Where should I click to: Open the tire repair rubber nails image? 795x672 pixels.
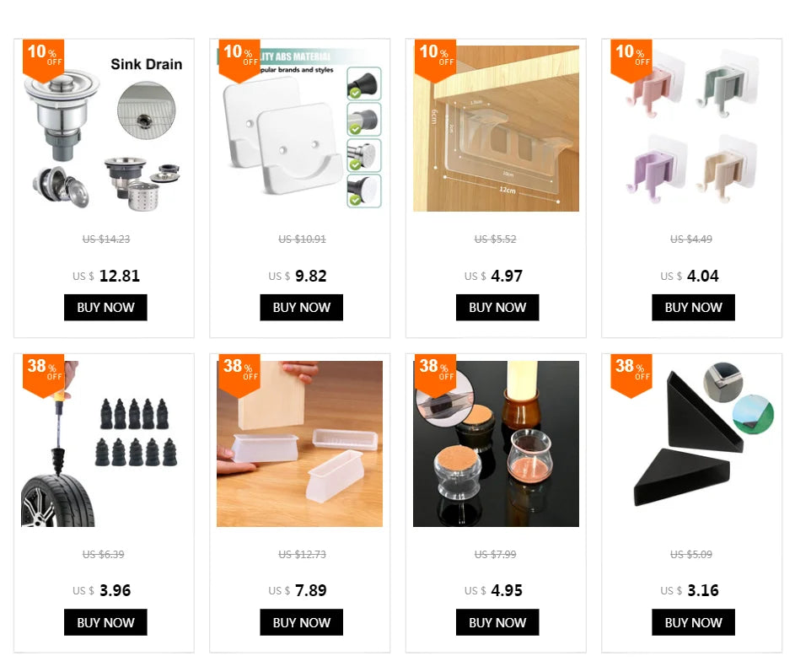point(104,444)
